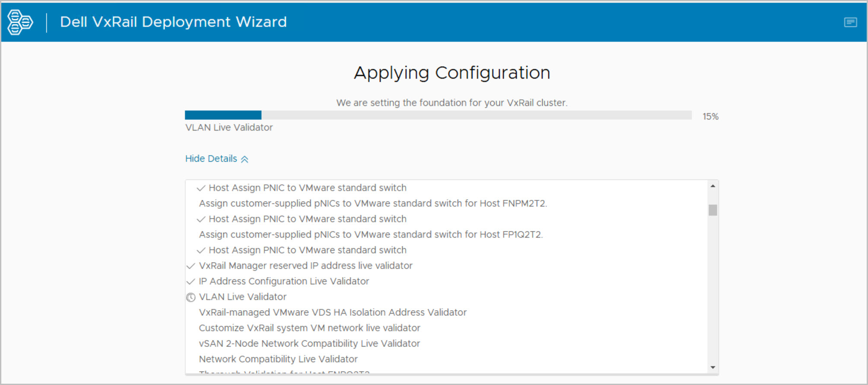Screen dimensions: 868x385
Task: Click the checkmark on the last Host Assign PNIC row
Action: tap(200, 250)
